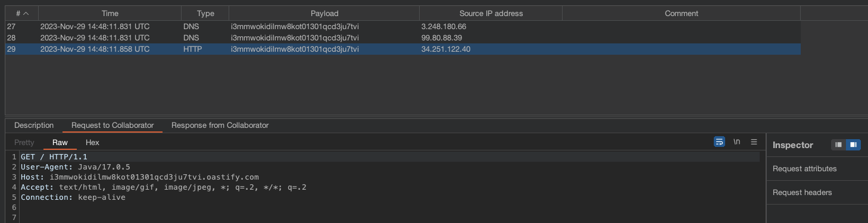Open the message editor hamburger menu

(x=754, y=142)
